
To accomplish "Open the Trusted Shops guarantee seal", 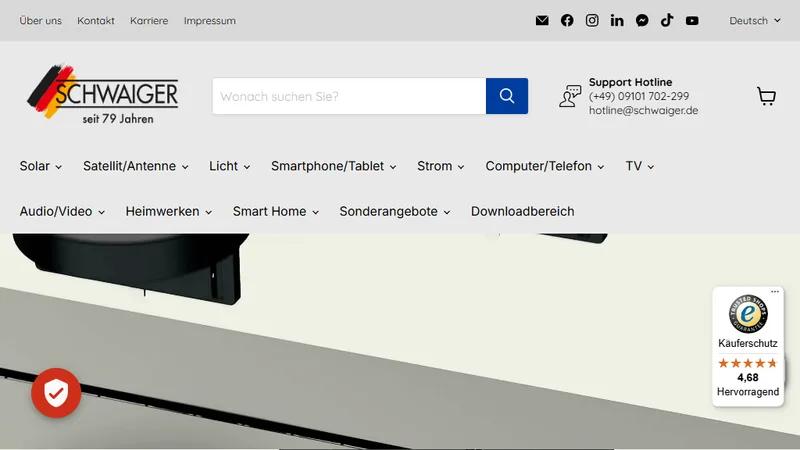I will pos(748,314).
